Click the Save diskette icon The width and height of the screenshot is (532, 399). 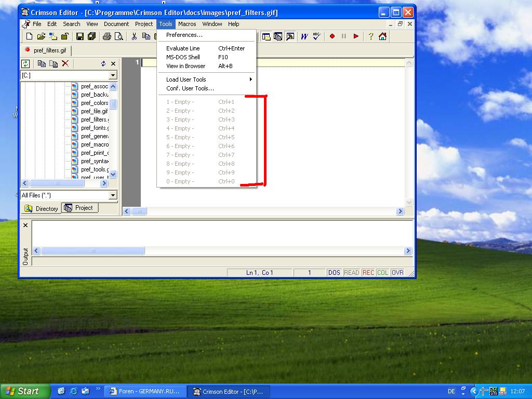[79, 36]
